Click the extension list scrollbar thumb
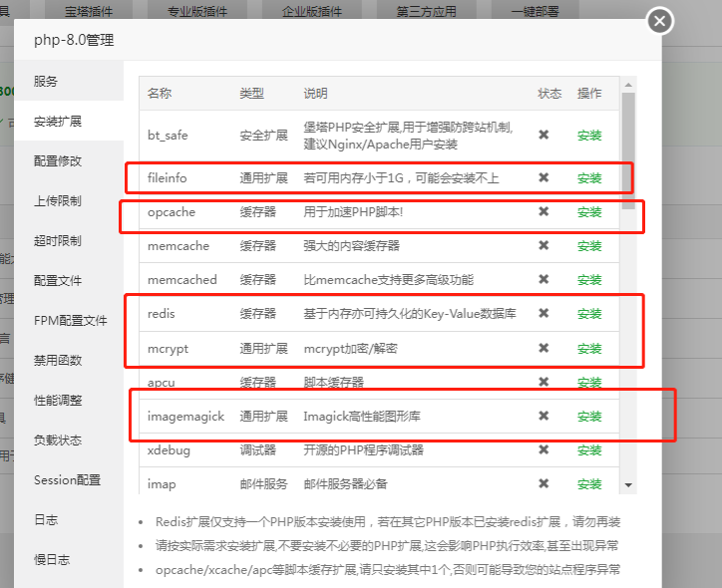 click(x=628, y=150)
